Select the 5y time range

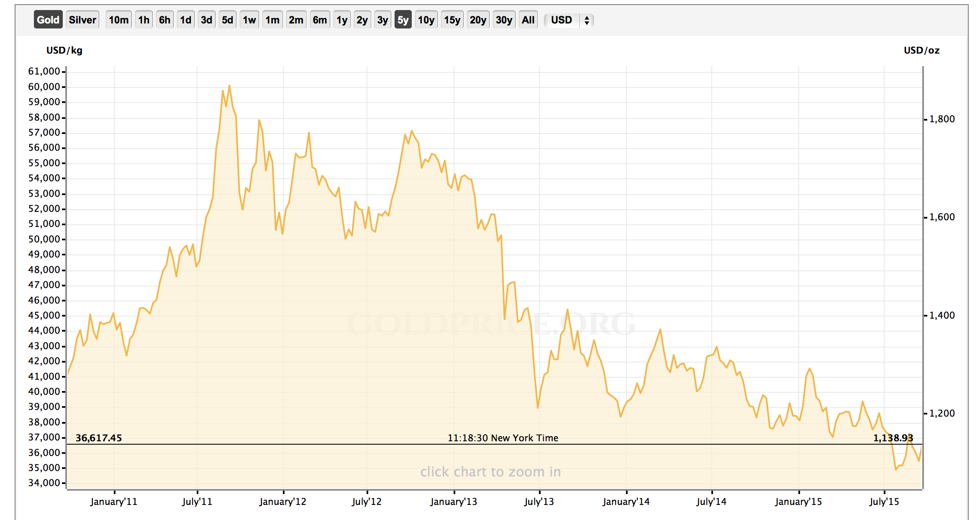(403, 20)
